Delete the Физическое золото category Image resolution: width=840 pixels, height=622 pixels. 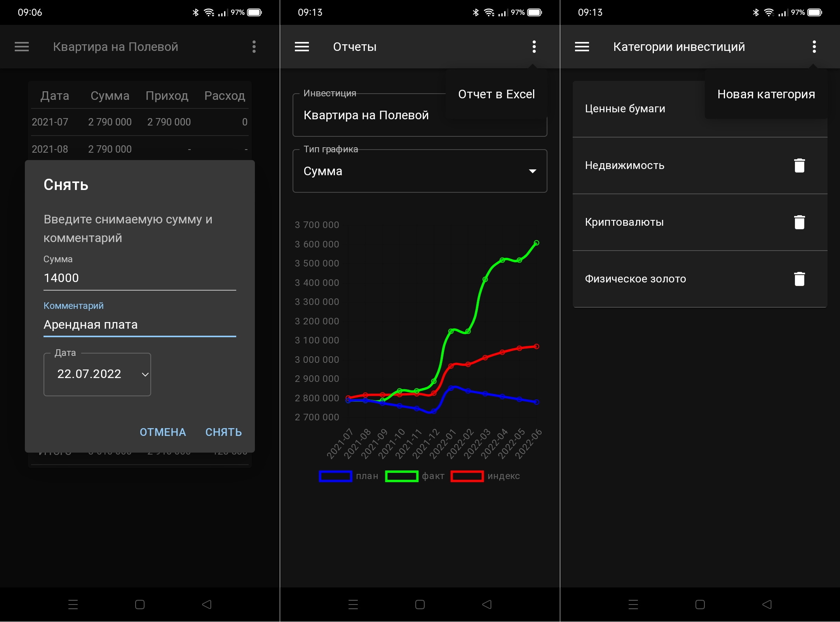coord(799,279)
